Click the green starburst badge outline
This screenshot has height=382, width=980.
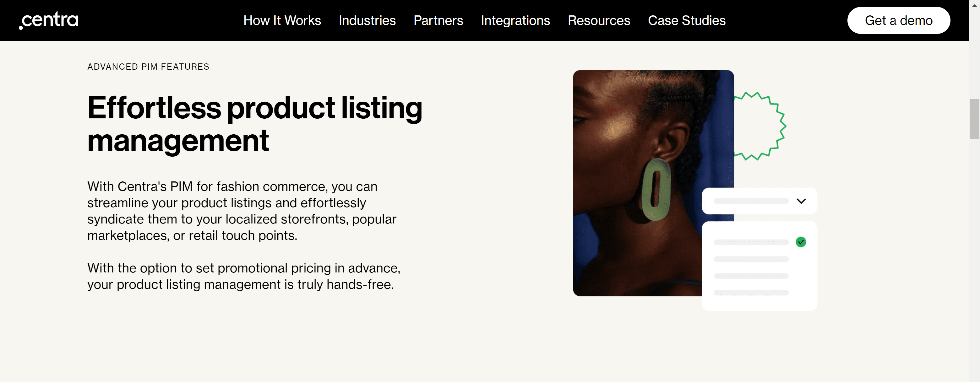click(x=760, y=126)
